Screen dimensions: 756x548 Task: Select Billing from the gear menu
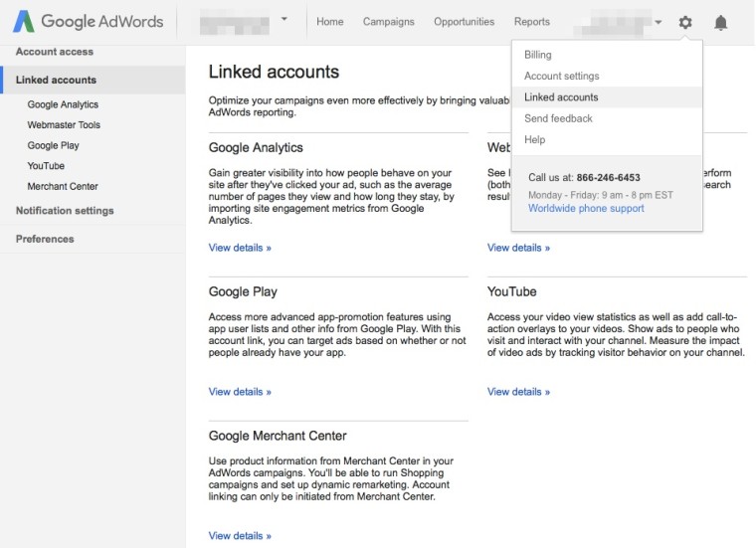(538, 55)
